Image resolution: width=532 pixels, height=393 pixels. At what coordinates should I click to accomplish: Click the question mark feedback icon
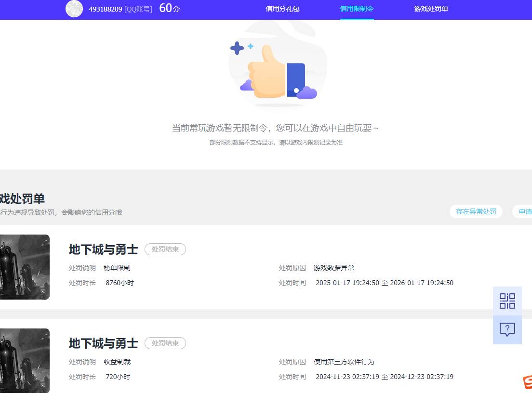pos(507,329)
